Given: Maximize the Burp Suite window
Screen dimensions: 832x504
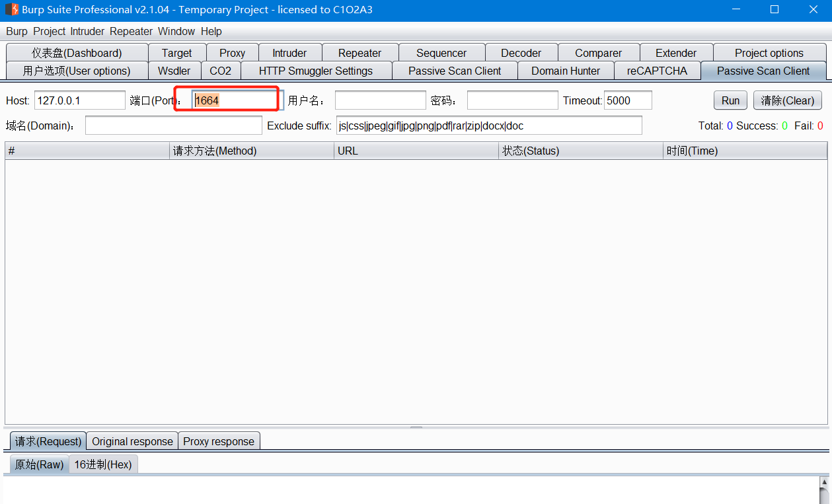Looking at the screenshot, I should click(775, 9).
